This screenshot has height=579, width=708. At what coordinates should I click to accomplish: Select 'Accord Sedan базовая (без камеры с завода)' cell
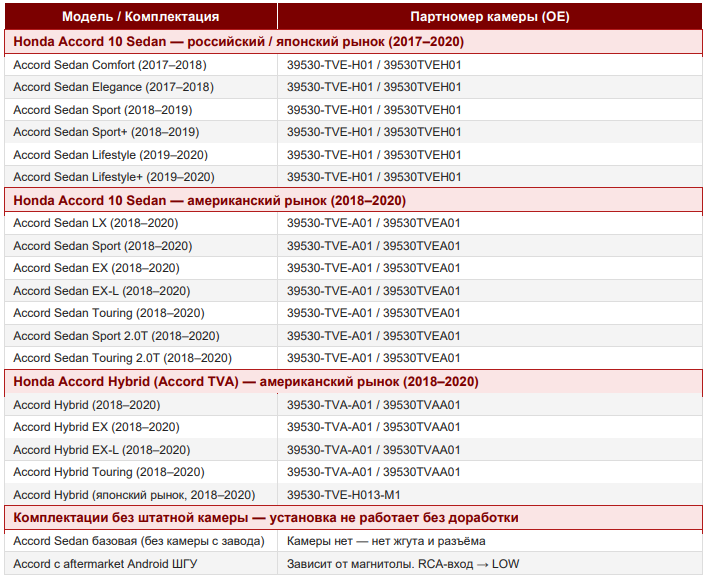pyautogui.click(x=140, y=541)
